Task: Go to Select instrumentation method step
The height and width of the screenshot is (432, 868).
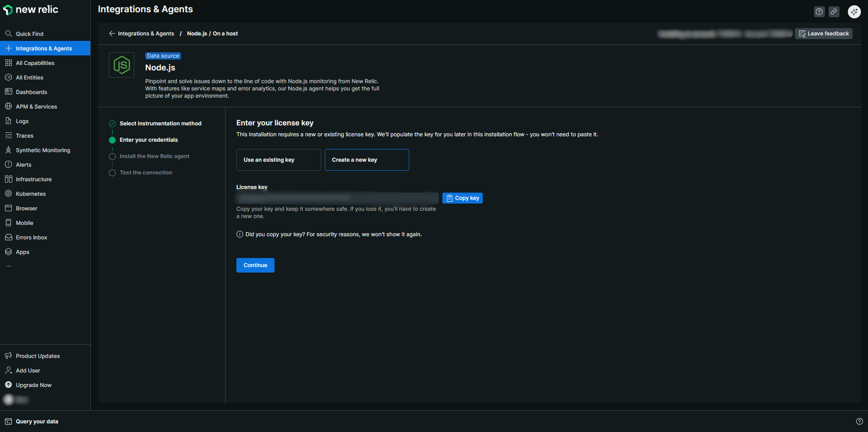Action: tap(160, 124)
